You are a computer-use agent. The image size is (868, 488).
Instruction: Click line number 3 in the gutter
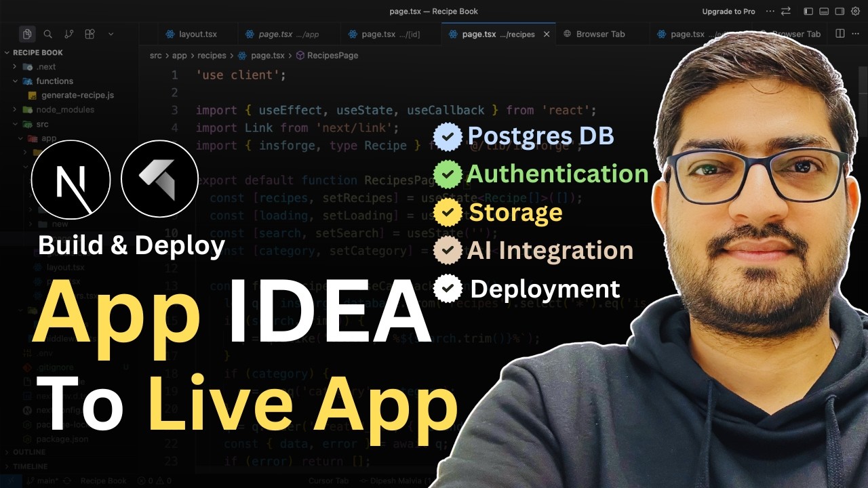click(x=175, y=110)
